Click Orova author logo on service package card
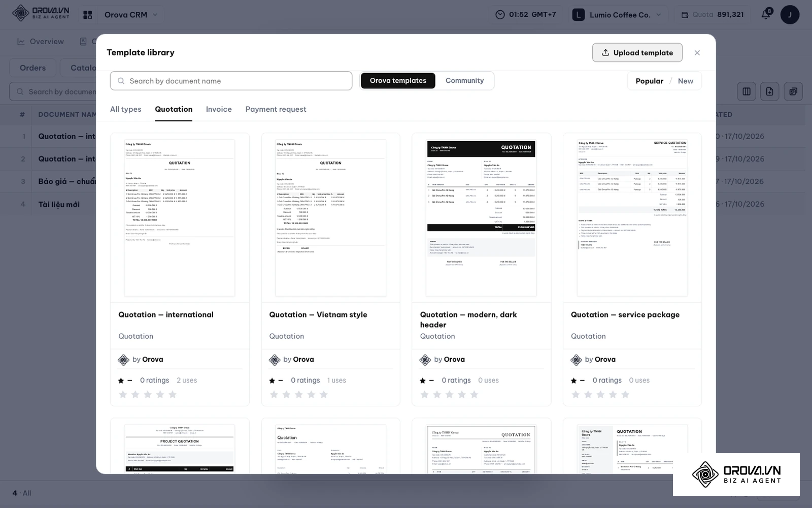 576,360
